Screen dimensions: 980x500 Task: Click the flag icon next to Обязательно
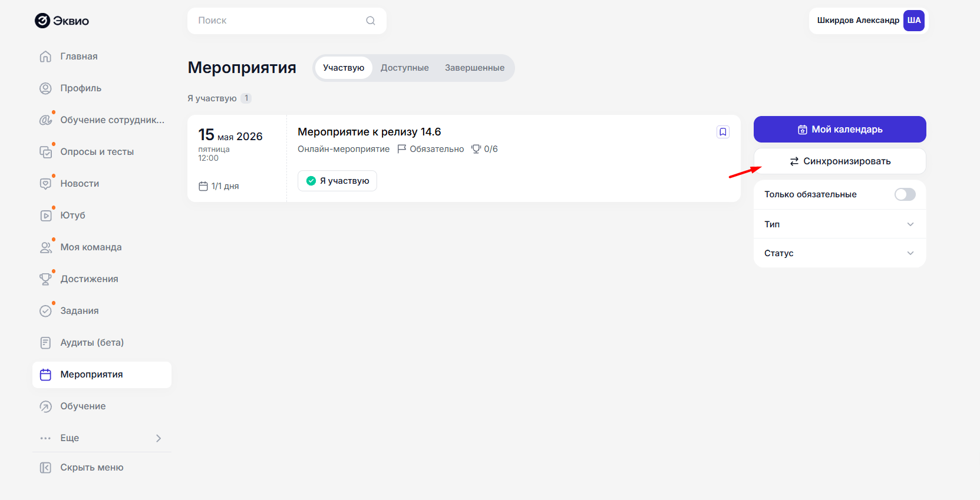pyautogui.click(x=402, y=149)
